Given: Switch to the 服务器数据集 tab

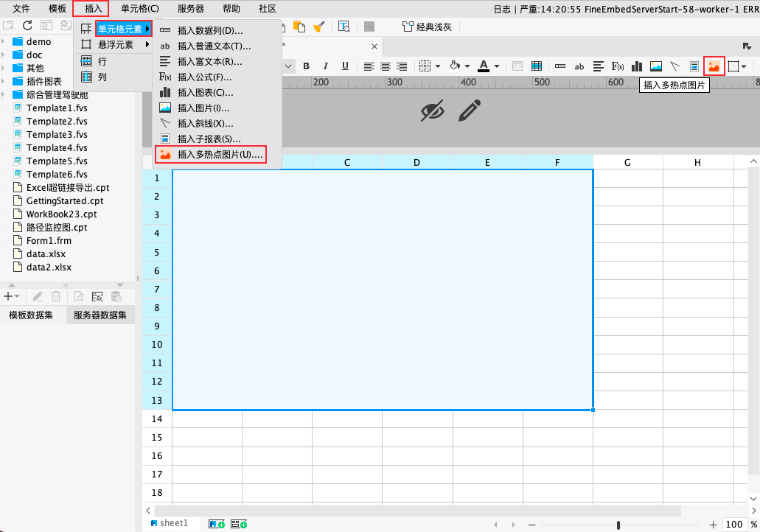Looking at the screenshot, I should pyautogui.click(x=100, y=315).
